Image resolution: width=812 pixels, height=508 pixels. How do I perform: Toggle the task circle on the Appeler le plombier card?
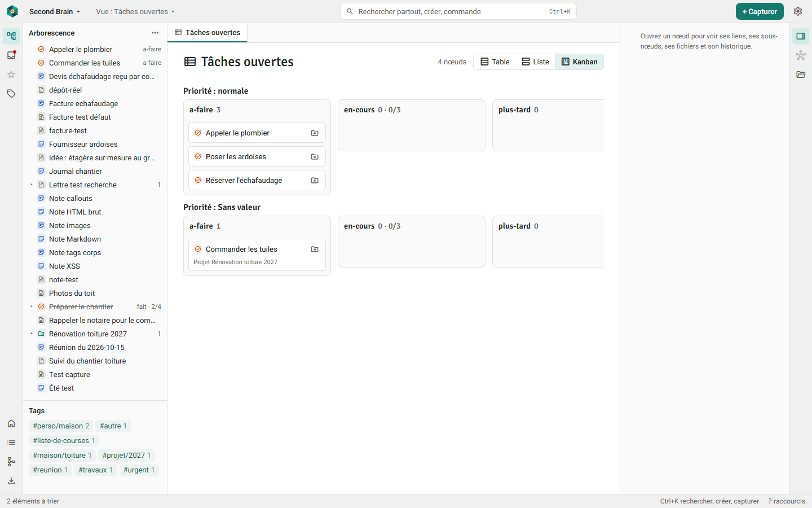tap(198, 133)
